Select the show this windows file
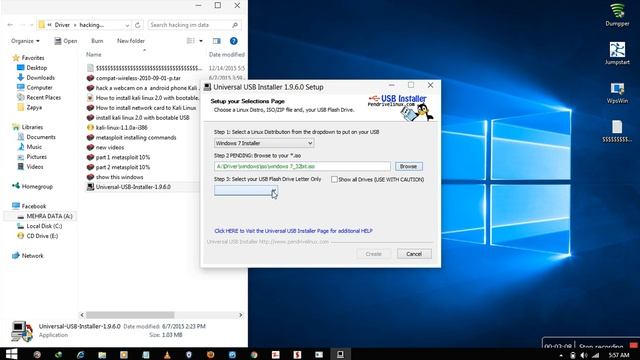640x360 pixels. coord(120,177)
